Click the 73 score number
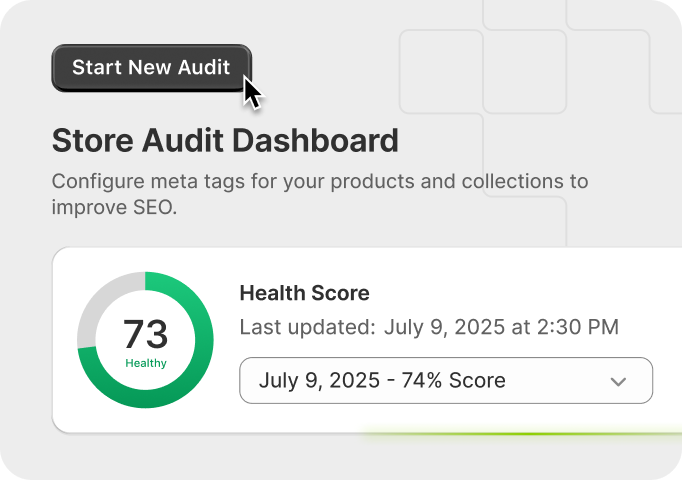The width and height of the screenshot is (682, 480). click(146, 334)
